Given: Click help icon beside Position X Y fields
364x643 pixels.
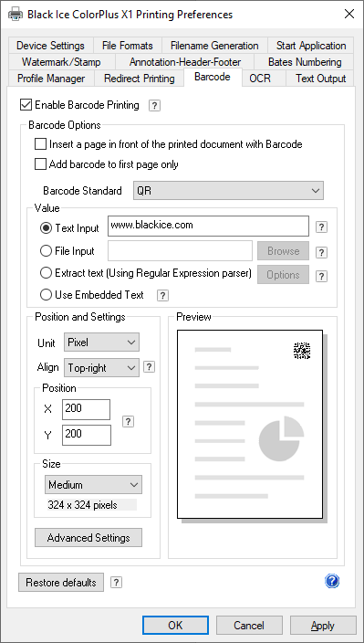Looking at the screenshot, I should click(x=128, y=422).
